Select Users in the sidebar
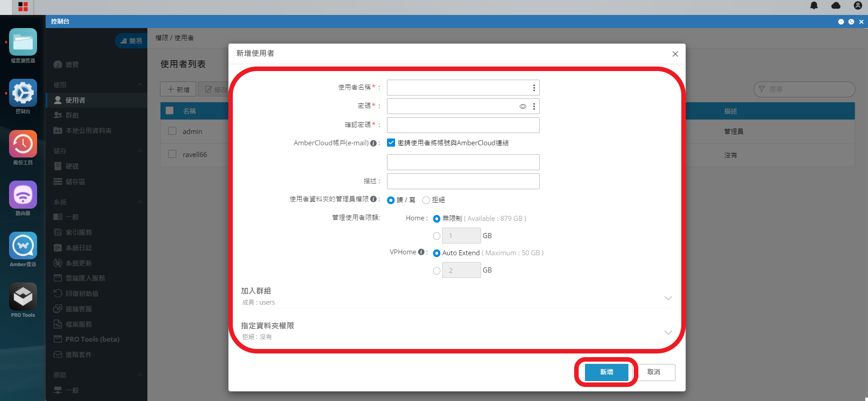Screen dimensions: 868x401 [x=96, y=100]
